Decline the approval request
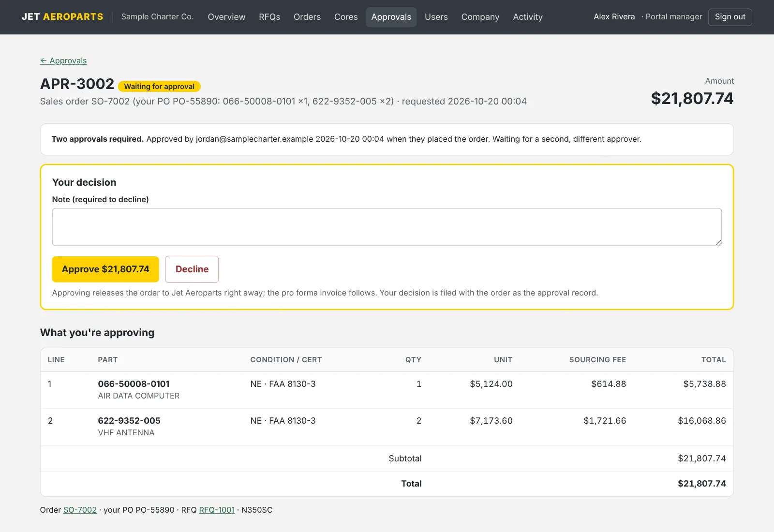 point(192,269)
